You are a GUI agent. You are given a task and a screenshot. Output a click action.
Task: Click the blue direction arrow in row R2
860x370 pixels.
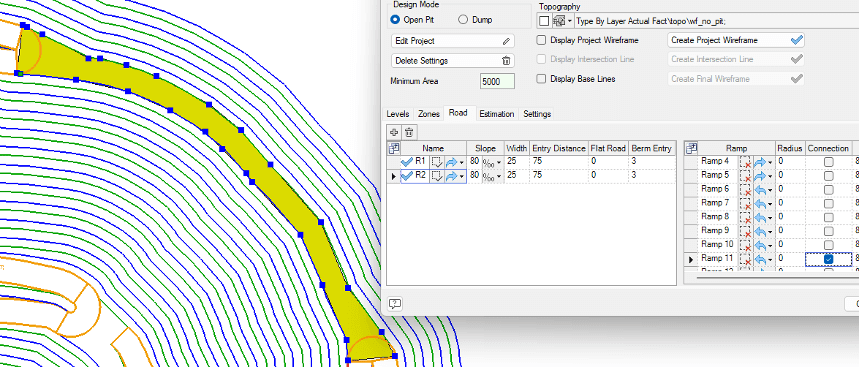coord(452,176)
